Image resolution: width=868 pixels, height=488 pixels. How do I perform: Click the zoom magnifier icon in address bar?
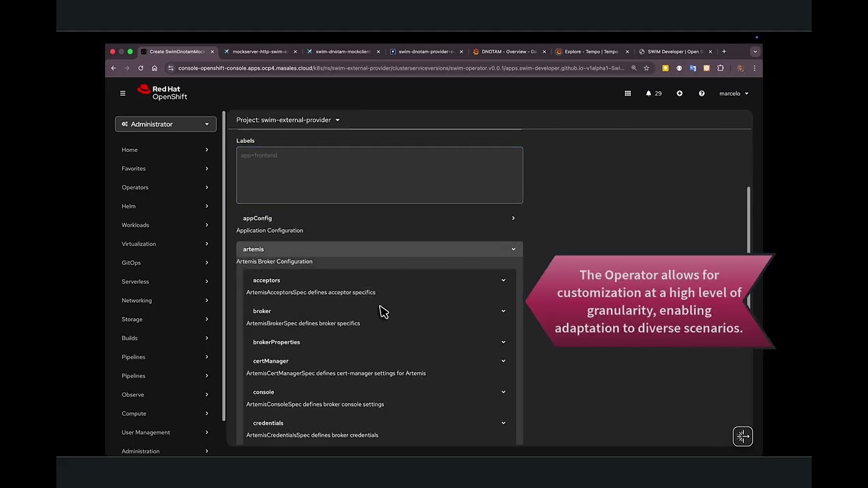point(634,68)
